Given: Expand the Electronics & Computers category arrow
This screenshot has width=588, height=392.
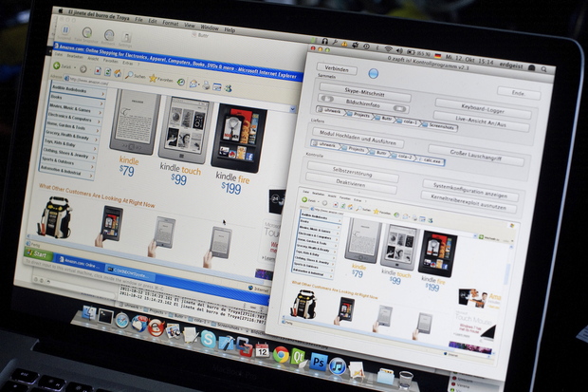Looking at the screenshot, I should (99, 121).
